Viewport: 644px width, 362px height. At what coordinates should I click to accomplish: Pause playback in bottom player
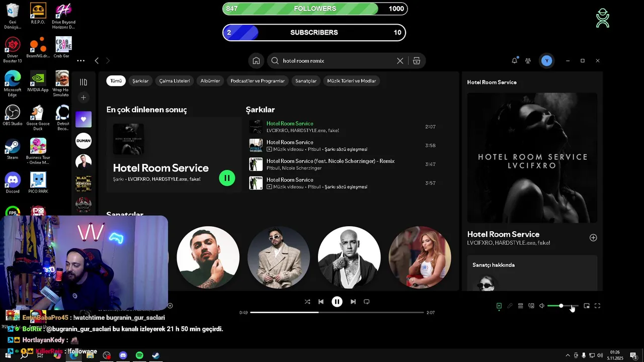pos(337,302)
